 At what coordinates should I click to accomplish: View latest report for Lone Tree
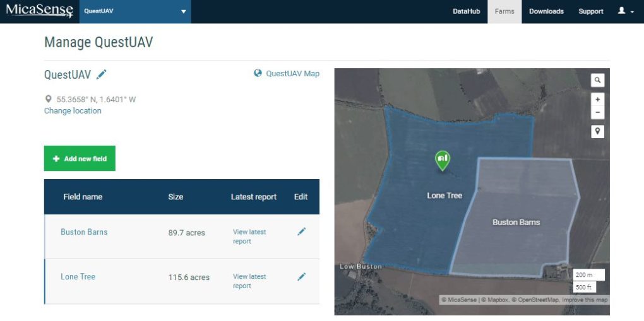249,281
